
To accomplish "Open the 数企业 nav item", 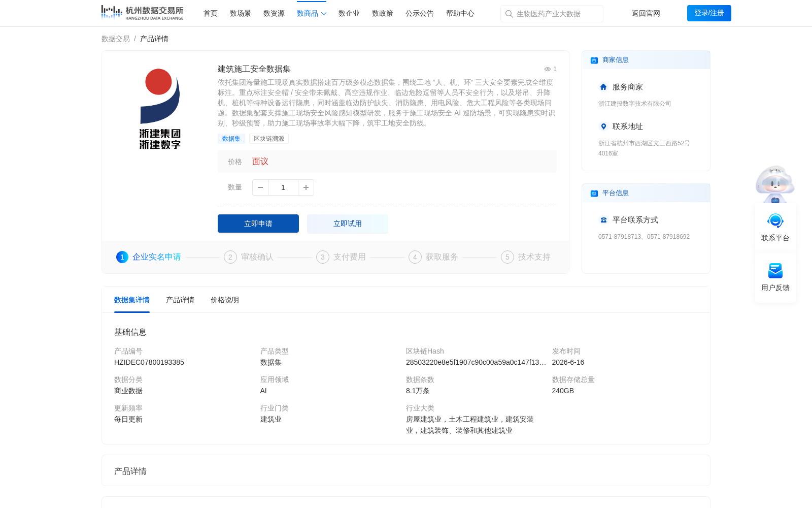I will (349, 14).
